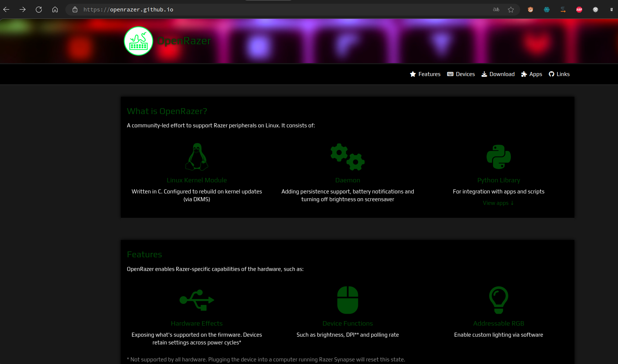The width and height of the screenshot is (618, 364).
Task: Click 'For integration with apps and scripts' text
Action: (499, 192)
